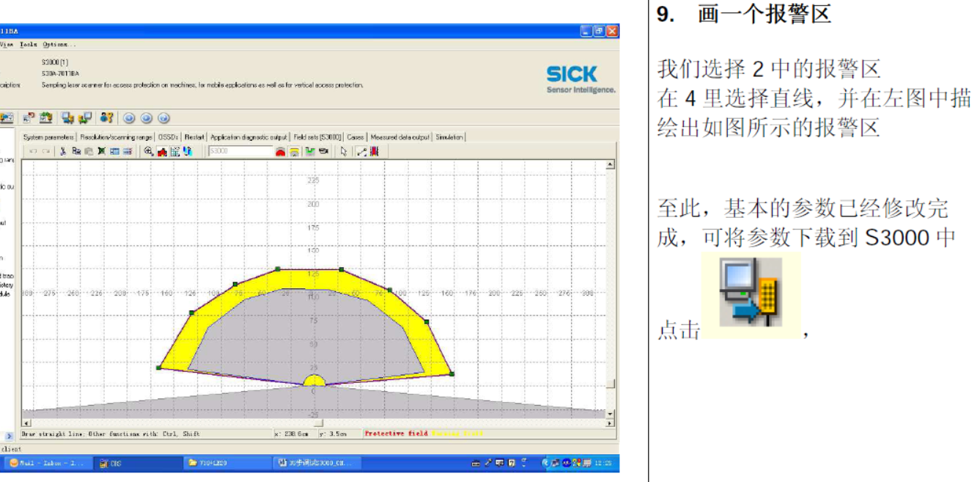The height and width of the screenshot is (482, 980).
Task: Click the third blue round navigation button
Action: (x=163, y=117)
